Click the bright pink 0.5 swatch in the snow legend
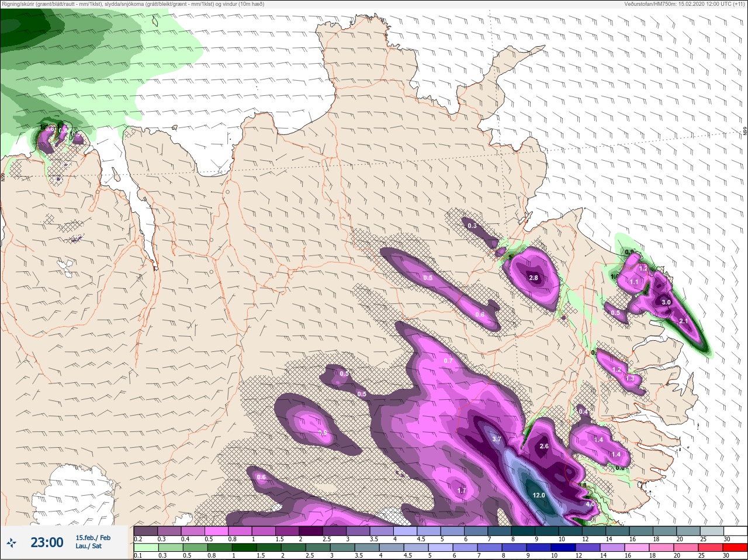The height and width of the screenshot is (560, 748). (217, 531)
